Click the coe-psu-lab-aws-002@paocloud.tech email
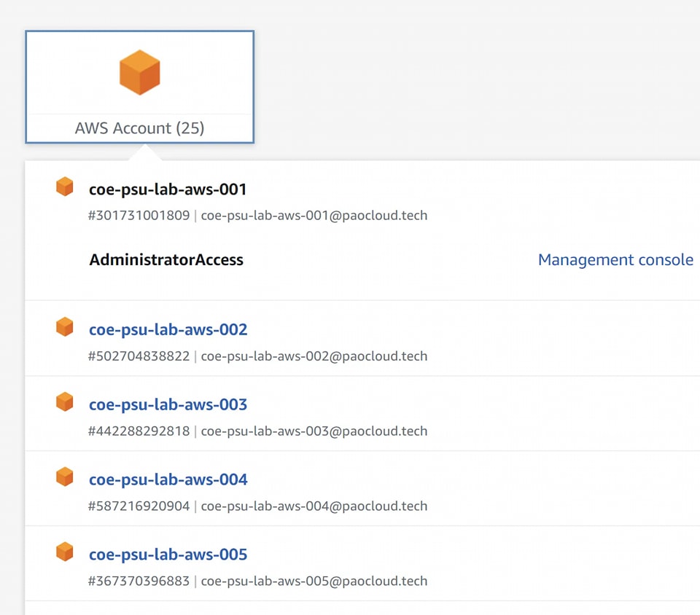The height and width of the screenshot is (615, 700). tap(314, 356)
